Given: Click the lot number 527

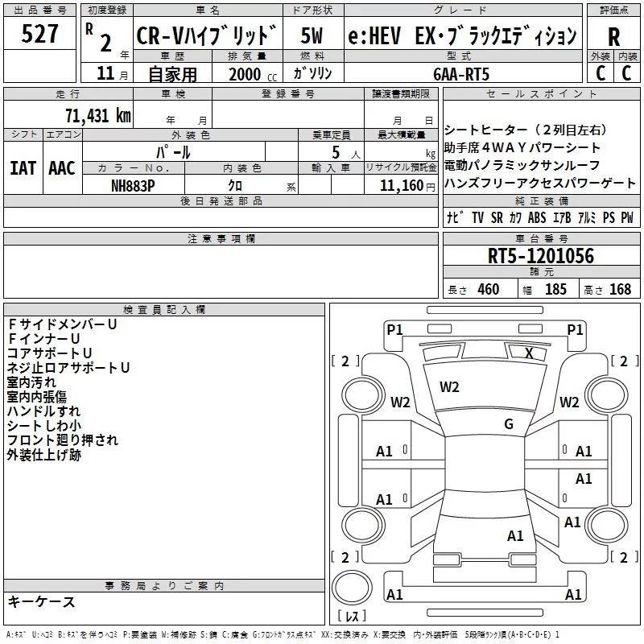Looking at the screenshot, I should (x=40, y=35).
